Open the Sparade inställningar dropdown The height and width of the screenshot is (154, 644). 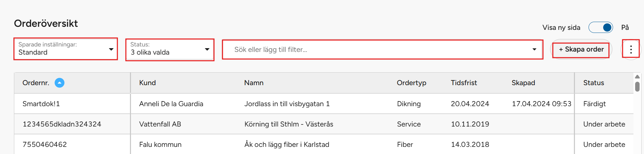click(66, 49)
